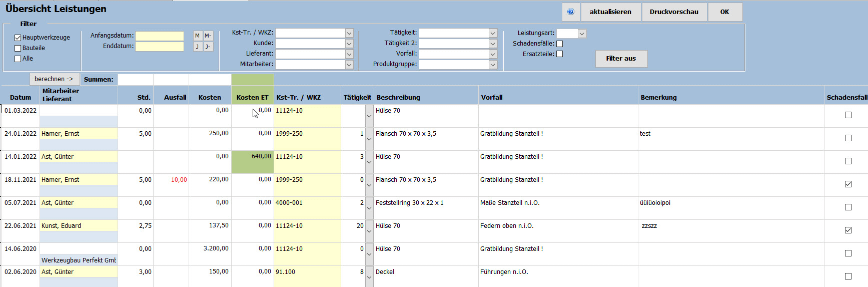The width and height of the screenshot is (868, 287).
Task: Open Tätigkeit dropdown arrow in the 24.01.2022 row
Action: (369, 139)
